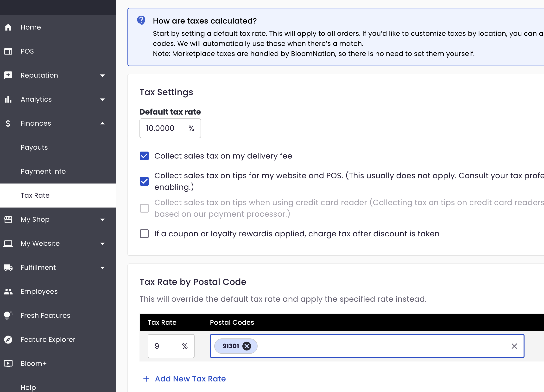Expand the Analytics menu arrow
This screenshot has height=392, width=544.
102,100
